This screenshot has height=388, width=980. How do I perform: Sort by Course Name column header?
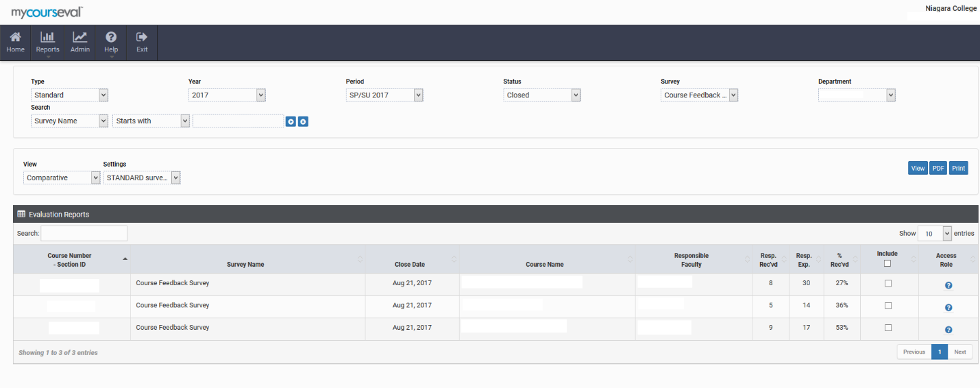click(547, 260)
